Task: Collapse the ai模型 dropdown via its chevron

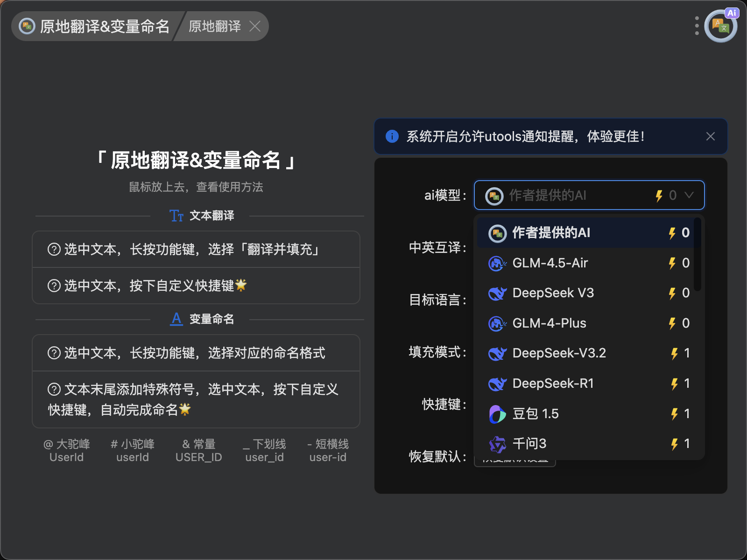Action: (689, 195)
